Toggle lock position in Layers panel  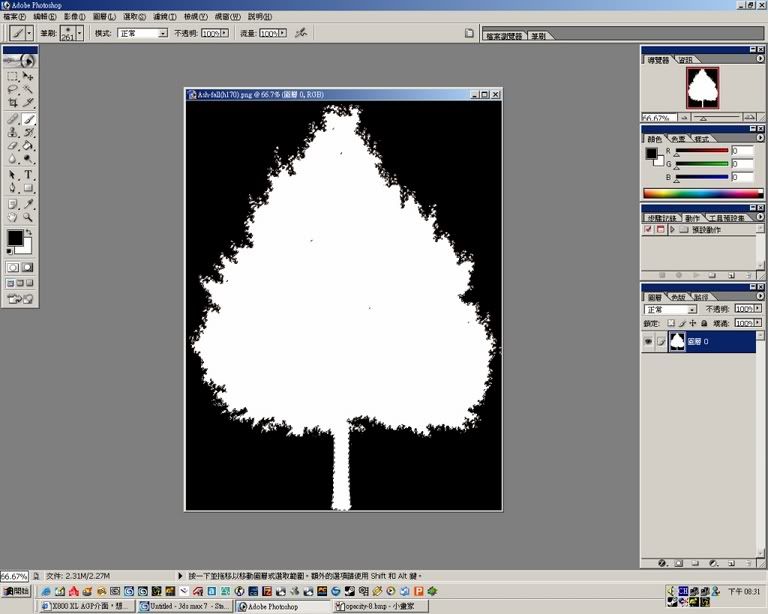(693, 323)
